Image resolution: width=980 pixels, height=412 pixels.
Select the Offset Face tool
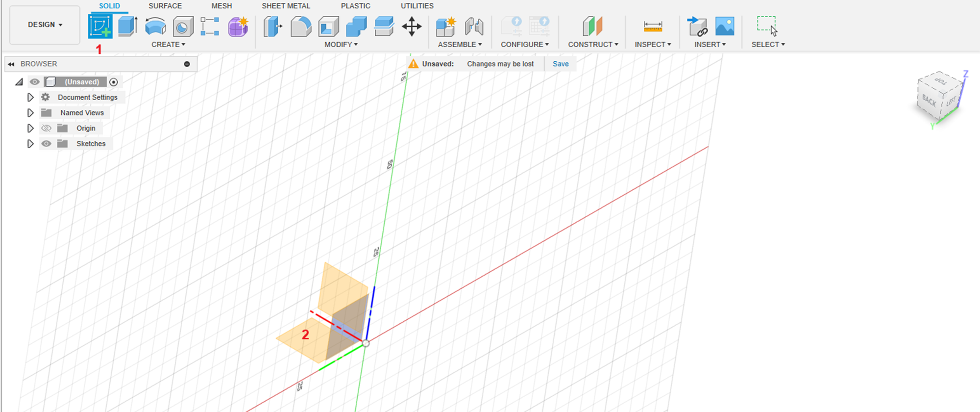coord(384,26)
